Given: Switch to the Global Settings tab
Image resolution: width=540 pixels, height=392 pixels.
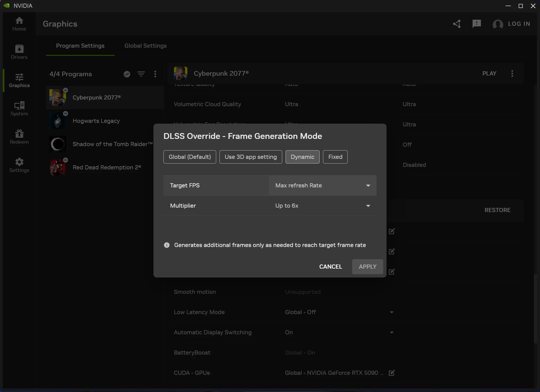Looking at the screenshot, I should pos(145,46).
